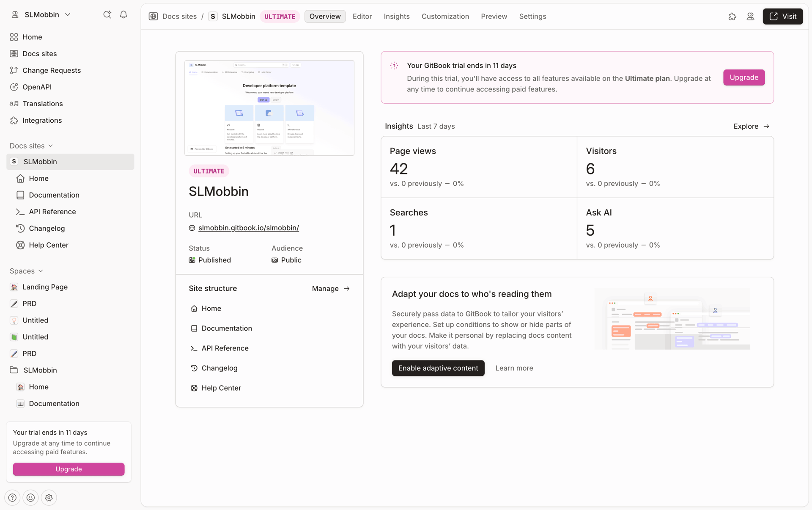Image resolution: width=812 pixels, height=510 pixels.
Task: Click Explore insights link
Action: pos(751,127)
